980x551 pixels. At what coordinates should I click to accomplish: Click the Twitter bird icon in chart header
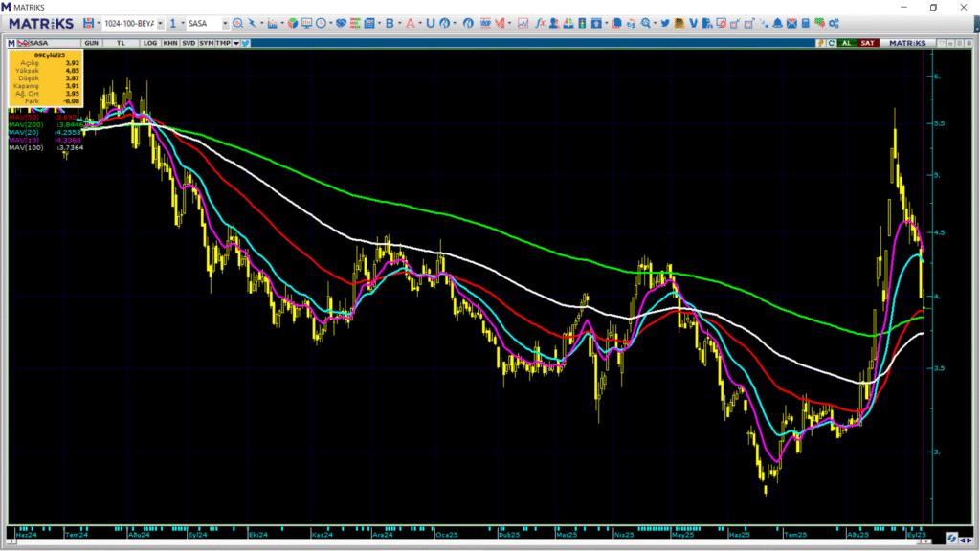(246, 43)
